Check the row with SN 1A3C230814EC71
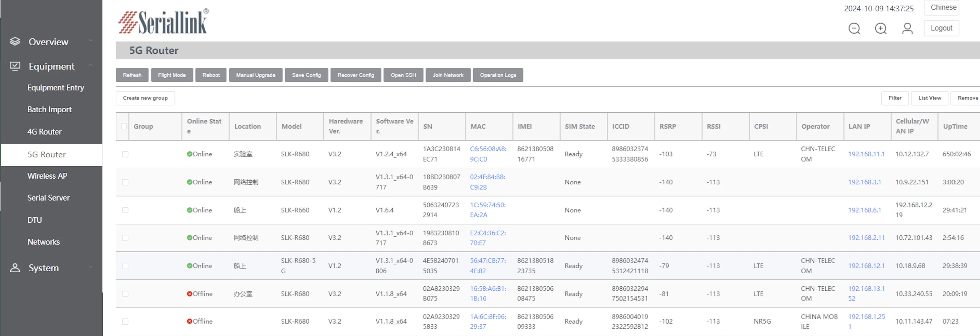Image resolution: width=980 pixels, height=336 pixels. tap(125, 154)
